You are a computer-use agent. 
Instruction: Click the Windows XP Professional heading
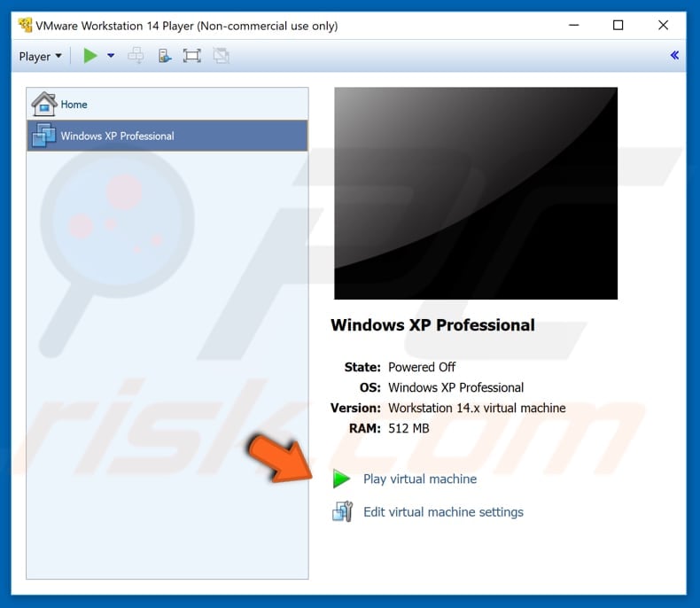[x=432, y=325]
